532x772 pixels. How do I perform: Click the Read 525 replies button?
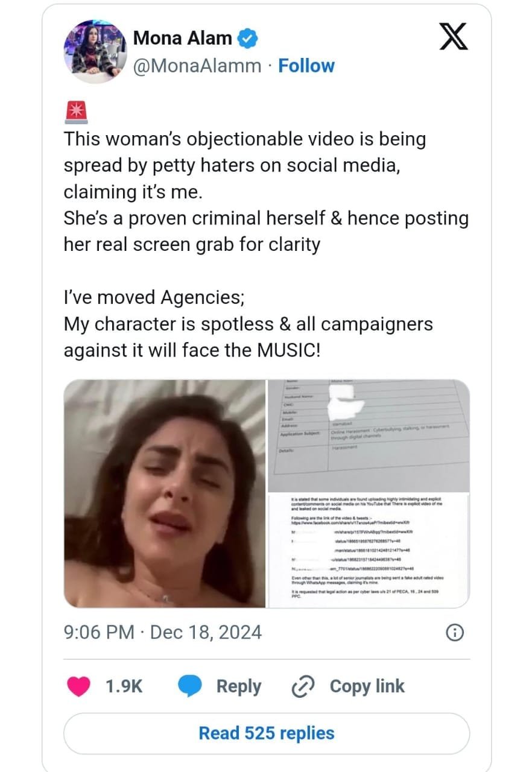pos(267,733)
